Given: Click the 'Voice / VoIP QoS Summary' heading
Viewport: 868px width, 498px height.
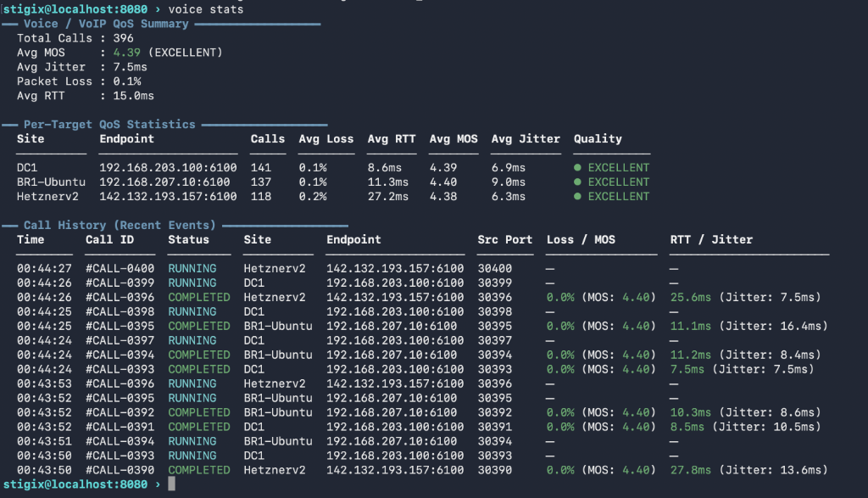Looking at the screenshot, I should 106,24.
